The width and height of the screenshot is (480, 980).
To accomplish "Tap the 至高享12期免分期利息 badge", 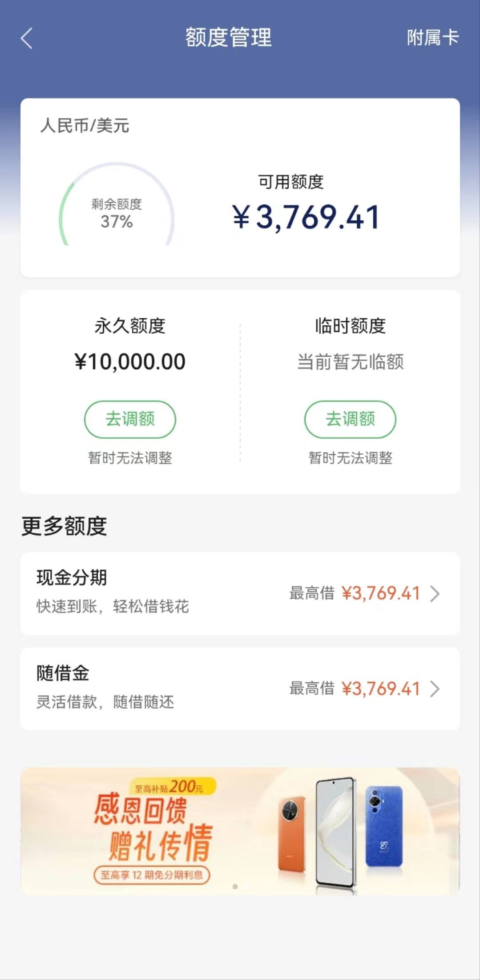I will (152, 875).
